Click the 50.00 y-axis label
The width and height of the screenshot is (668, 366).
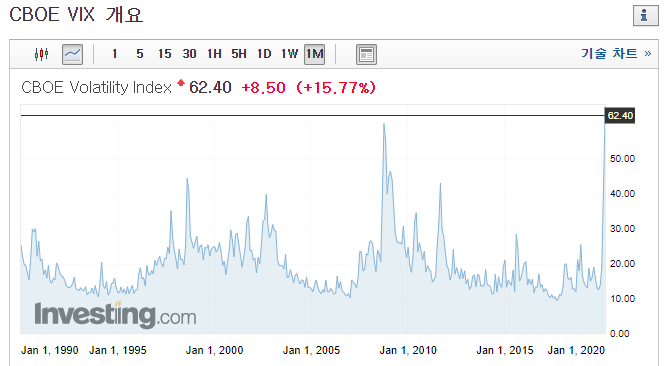(x=622, y=159)
